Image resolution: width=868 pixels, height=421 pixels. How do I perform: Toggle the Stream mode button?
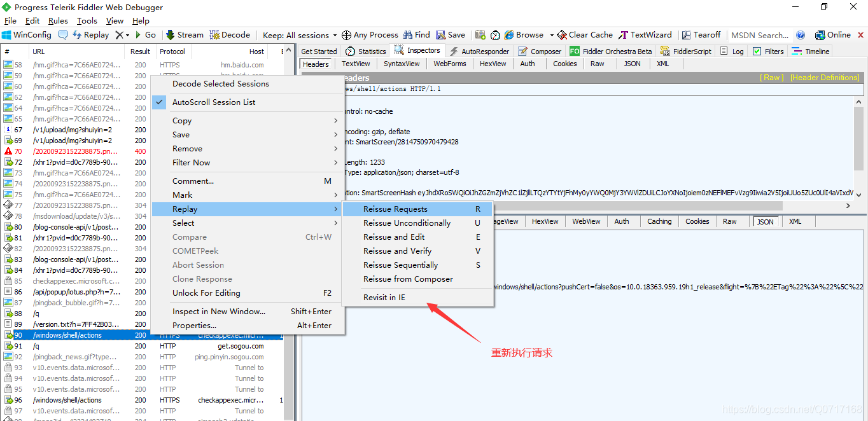click(185, 35)
